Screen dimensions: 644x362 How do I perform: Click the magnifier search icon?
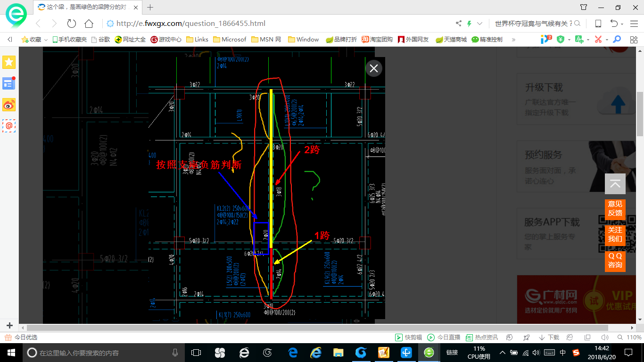pos(578,24)
